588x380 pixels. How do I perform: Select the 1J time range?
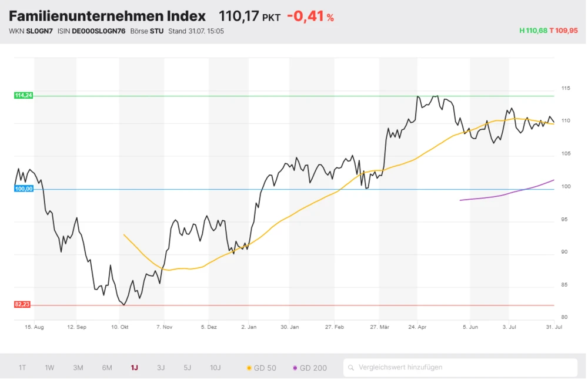134,368
